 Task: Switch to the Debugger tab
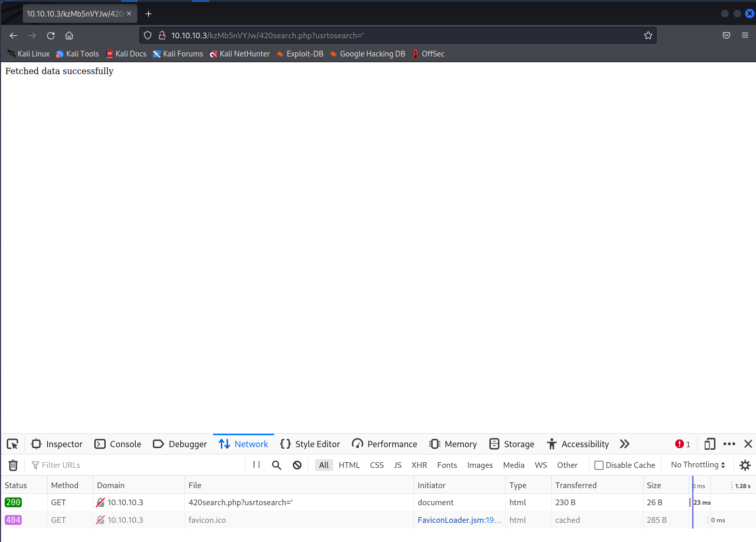click(180, 444)
